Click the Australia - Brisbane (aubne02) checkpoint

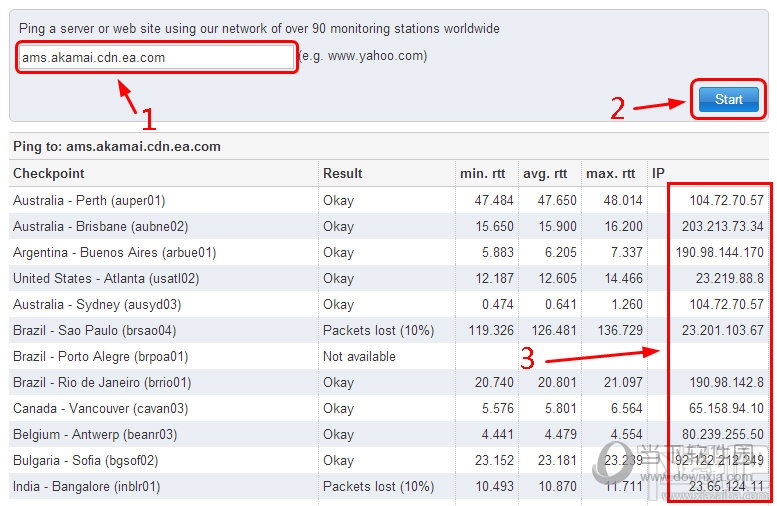click(x=101, y=226)
